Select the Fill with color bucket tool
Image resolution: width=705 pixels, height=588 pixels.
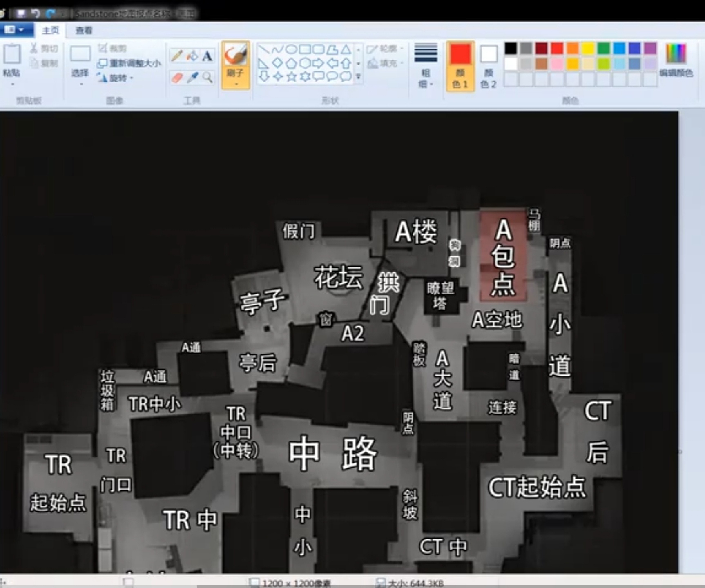192,56
